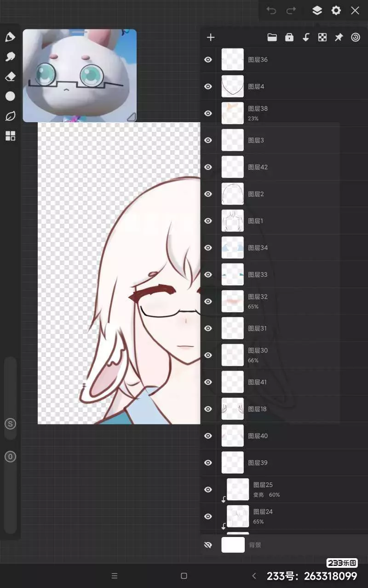Tap the rabbit reference image window

click(x=80, y=76)
